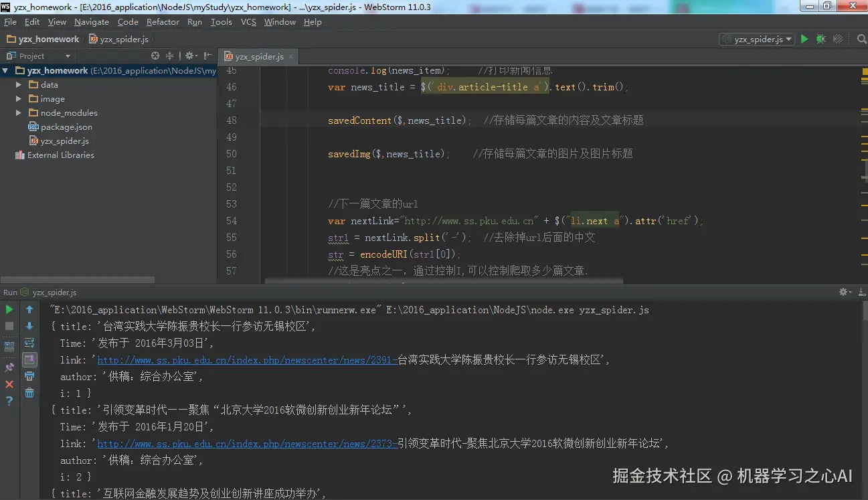The height and width of the screenshot is (500, 868).
Task: Open news/2391 link in console
Action: (247, 360)
